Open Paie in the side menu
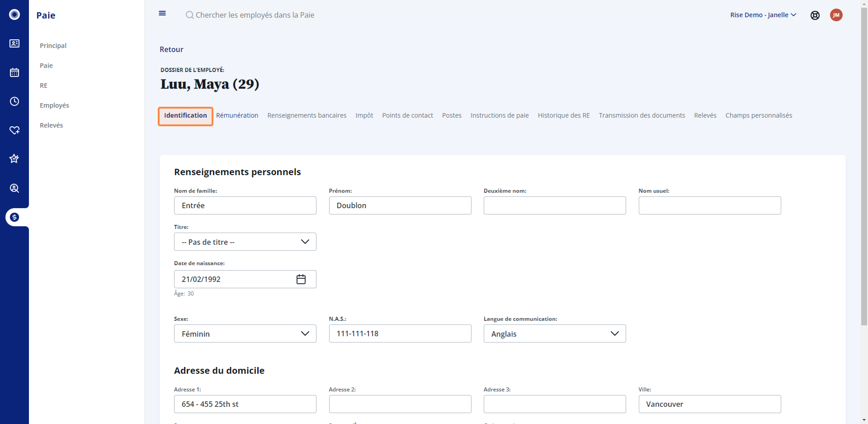 (x=46, y=65)
